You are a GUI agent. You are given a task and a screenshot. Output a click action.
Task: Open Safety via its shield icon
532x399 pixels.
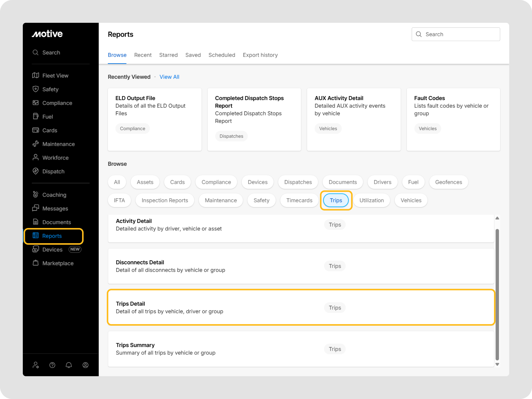(36, 89)
